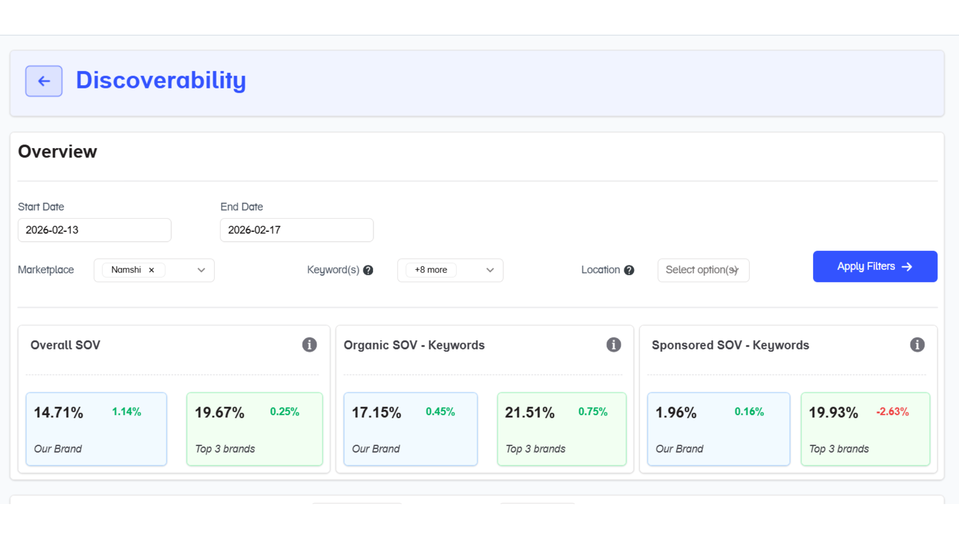Open Overall SOV info icon

coord(309,344)
